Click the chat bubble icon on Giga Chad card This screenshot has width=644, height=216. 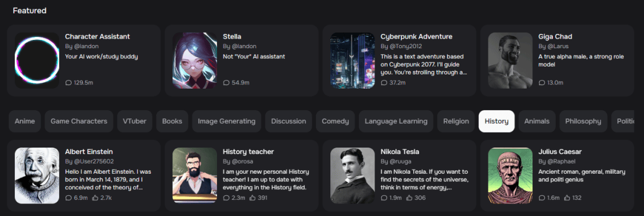(x=541, y=83)
